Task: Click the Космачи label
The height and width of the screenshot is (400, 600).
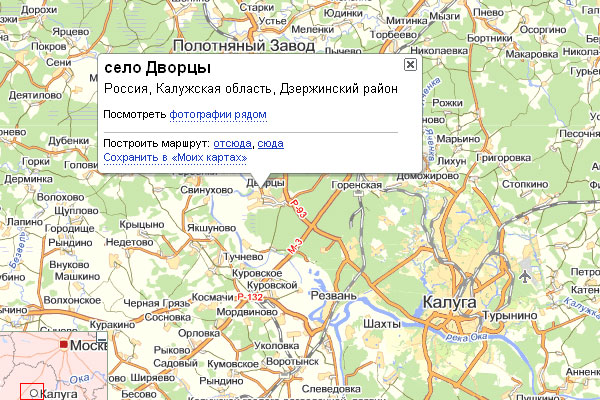Action: [212, 297]
